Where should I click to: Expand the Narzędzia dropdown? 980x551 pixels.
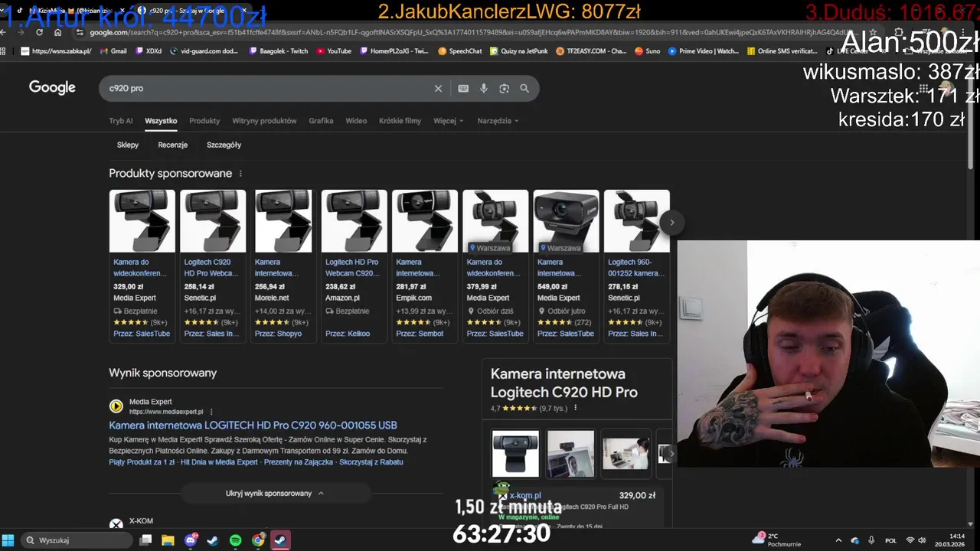[498, 121]
